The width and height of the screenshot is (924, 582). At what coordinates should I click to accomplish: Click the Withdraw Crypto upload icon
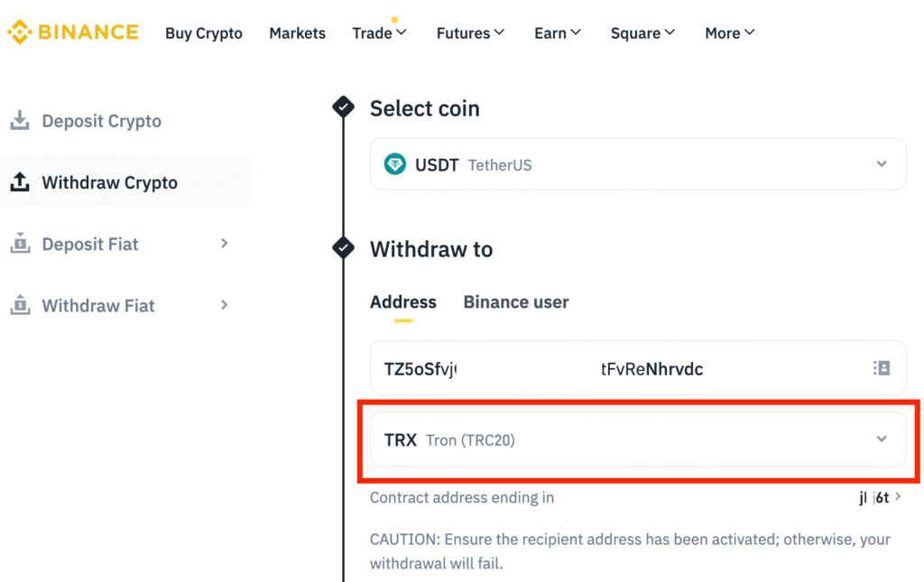[19, 183]
